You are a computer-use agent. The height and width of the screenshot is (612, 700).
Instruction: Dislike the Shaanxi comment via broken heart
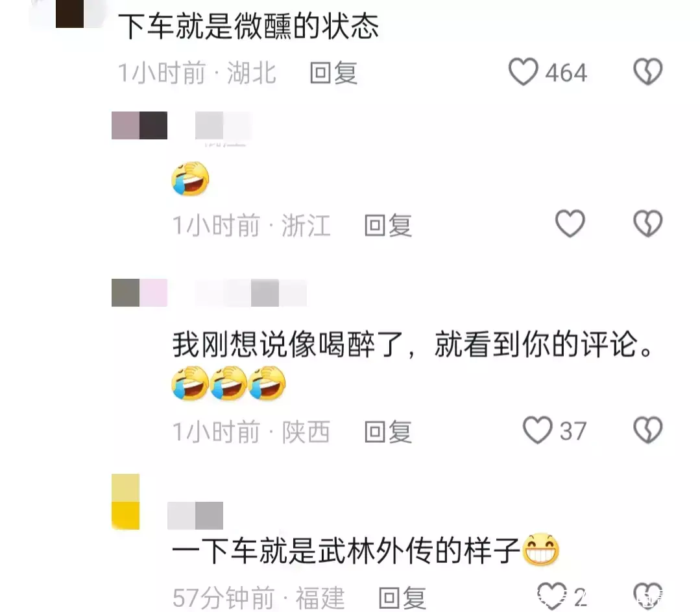click(647, 430)
